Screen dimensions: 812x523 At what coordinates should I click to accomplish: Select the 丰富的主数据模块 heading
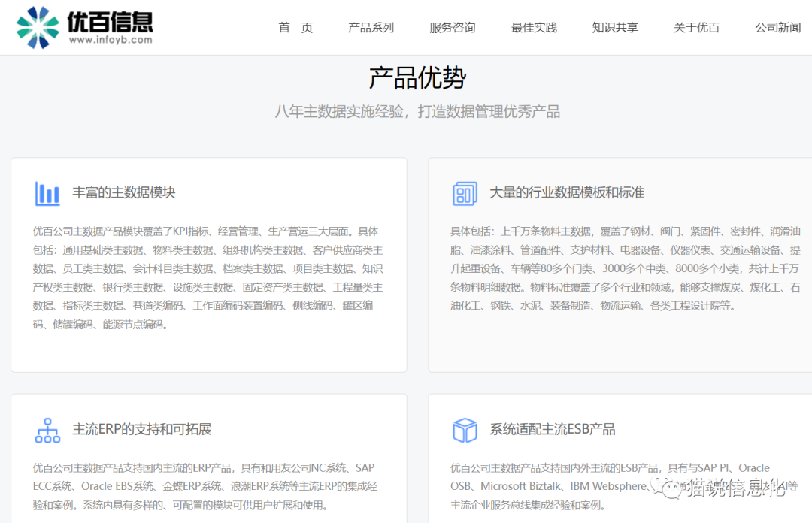(124, 192)
